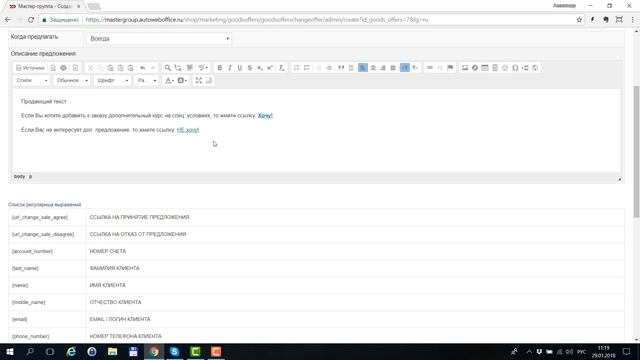This screenshot has width=640, height=360.
Task: Click the {middle_name} expression cell
Action: [47, 302]
